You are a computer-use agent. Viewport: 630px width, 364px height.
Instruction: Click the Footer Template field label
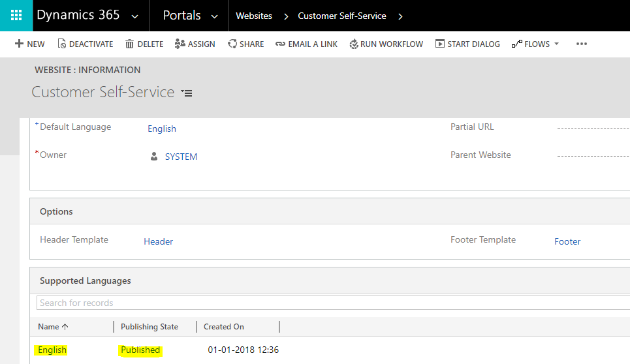483,239
